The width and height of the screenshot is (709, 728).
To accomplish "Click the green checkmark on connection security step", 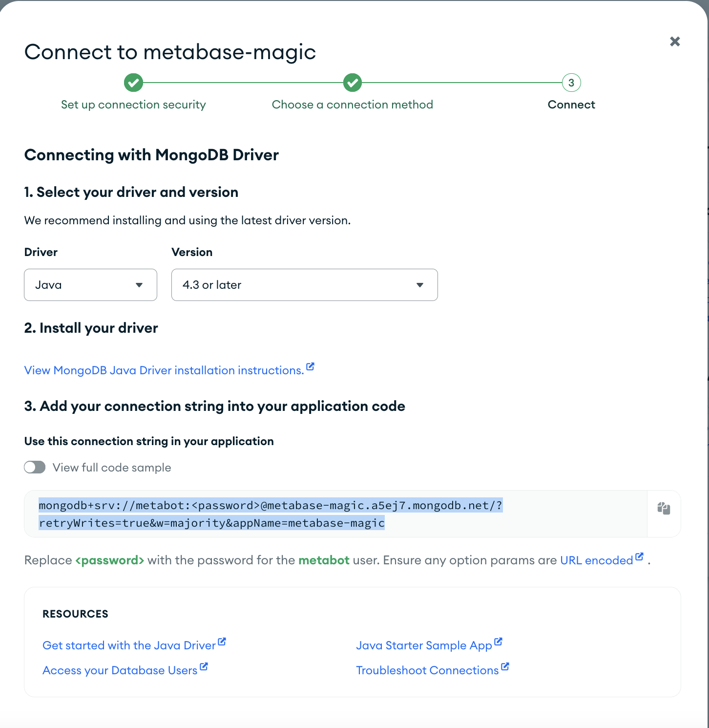I will pos(133,83).
